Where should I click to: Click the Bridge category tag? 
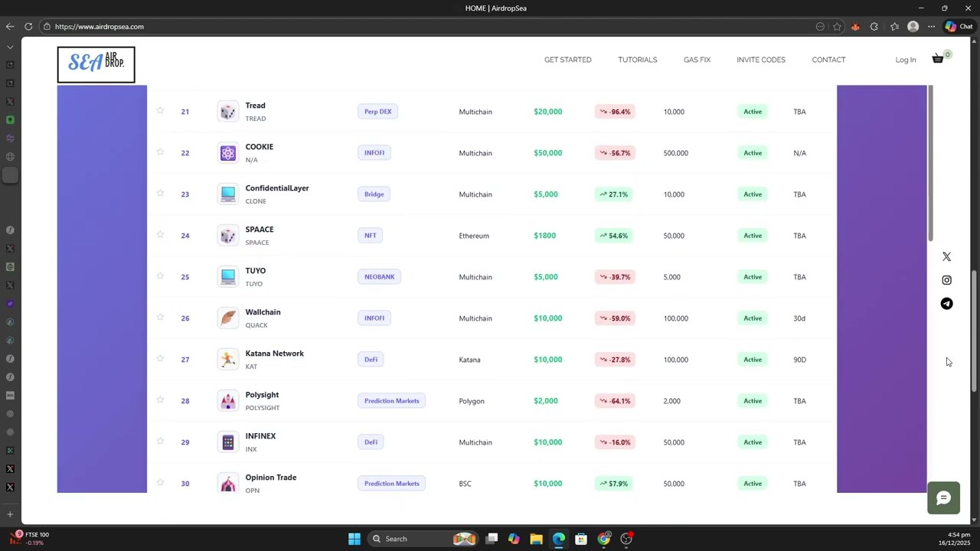pos(374,194)
